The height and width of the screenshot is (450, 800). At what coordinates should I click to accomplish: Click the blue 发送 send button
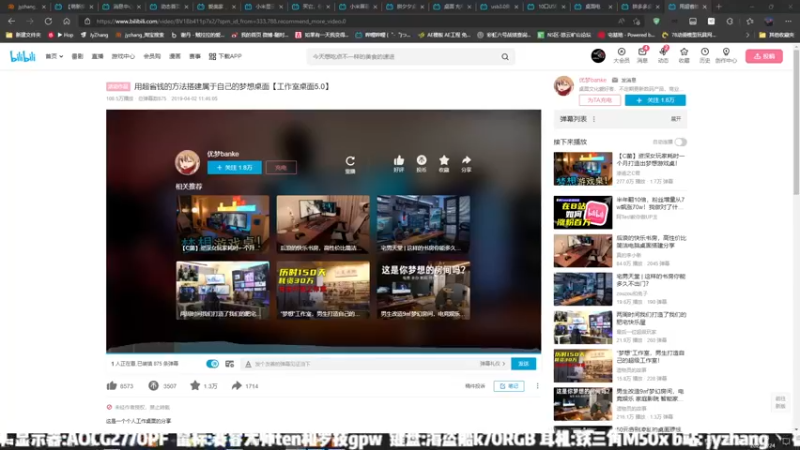click(x=523, y=364)
